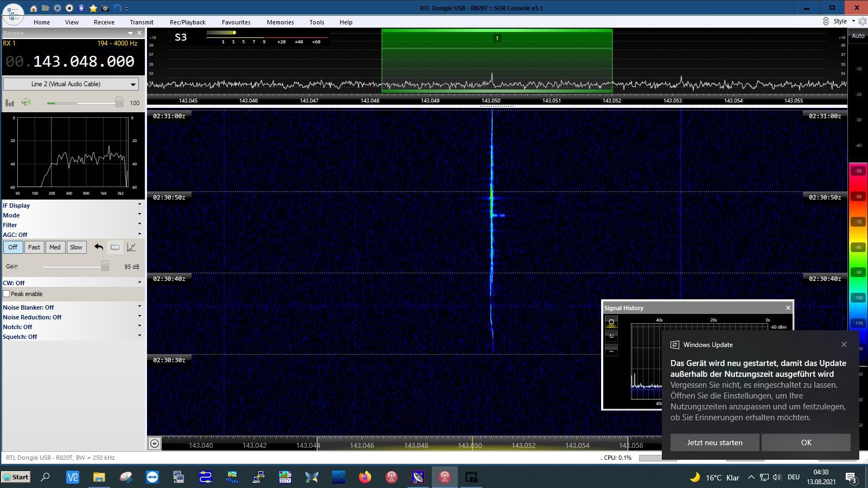Open the Rec/Playback ribbon tab

[188, 22]
